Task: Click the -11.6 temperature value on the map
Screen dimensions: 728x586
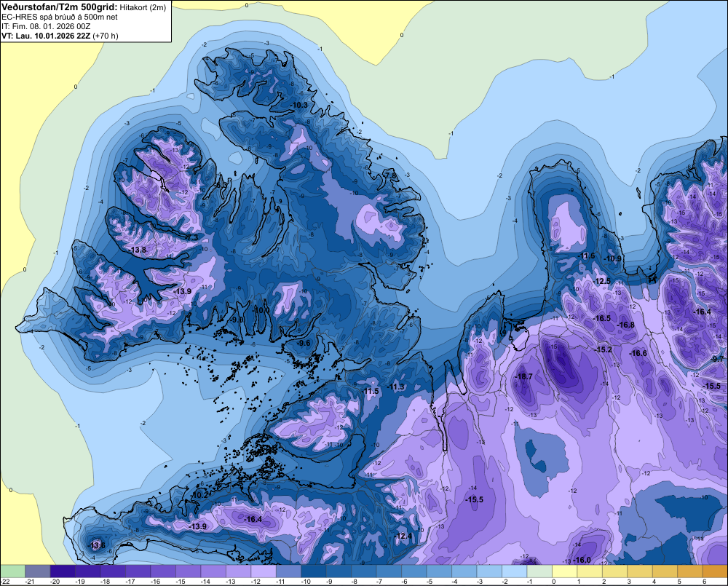Action: [x=586, y=256]
